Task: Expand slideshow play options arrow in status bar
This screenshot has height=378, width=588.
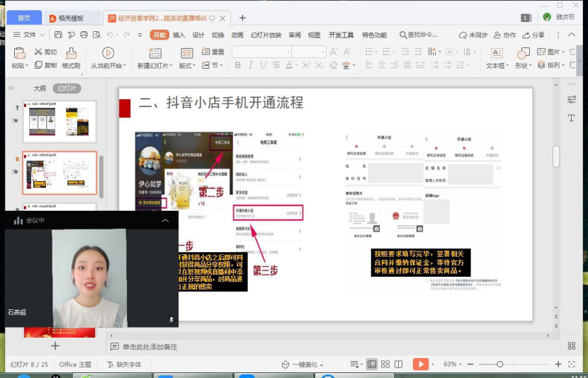Action: [x=432, y=364]
